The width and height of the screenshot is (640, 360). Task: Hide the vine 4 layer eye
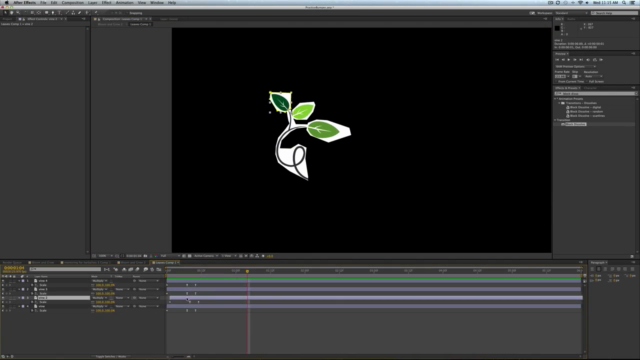pos(3,281)
